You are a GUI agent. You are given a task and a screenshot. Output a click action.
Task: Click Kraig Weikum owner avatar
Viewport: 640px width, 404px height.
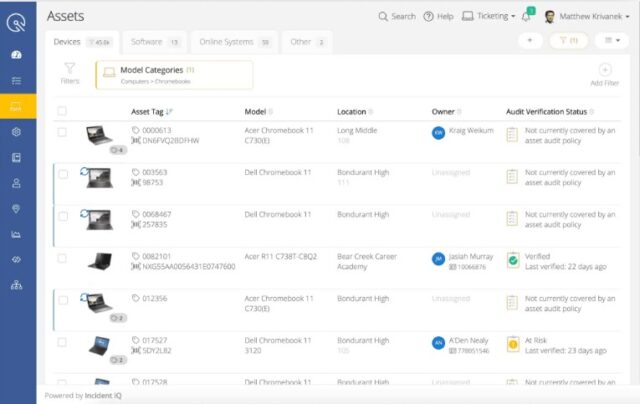[x=438, y=133]
